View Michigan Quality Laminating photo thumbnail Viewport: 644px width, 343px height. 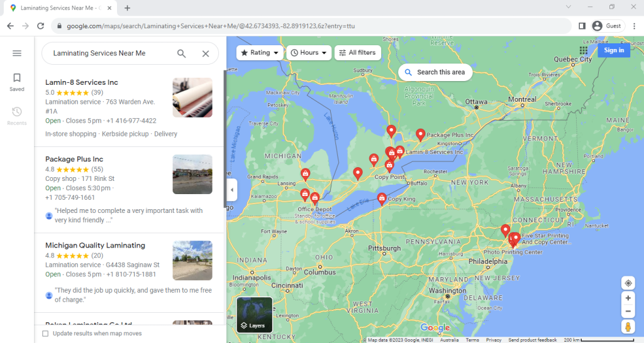coord(192,261)
